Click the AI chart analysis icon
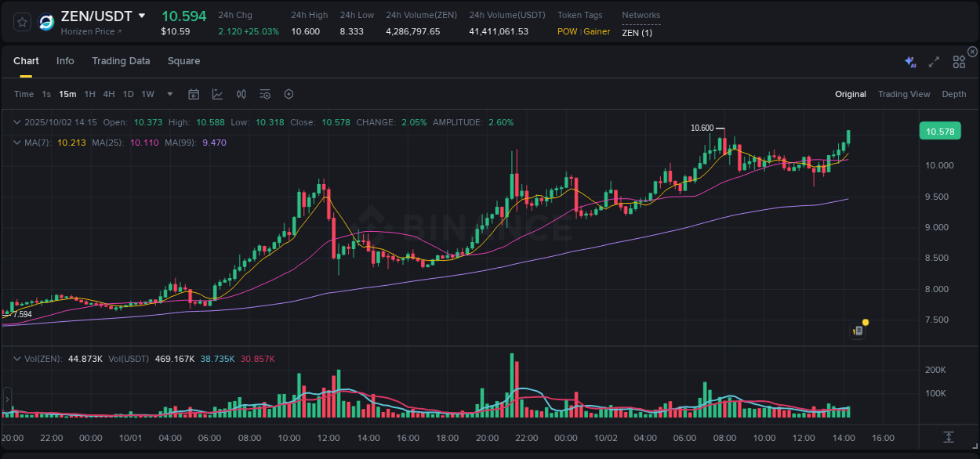 point(909,60)
